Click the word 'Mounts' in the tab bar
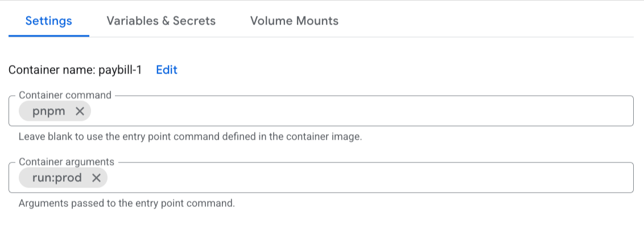Screen dimensions: 644x228 [319, 21]
